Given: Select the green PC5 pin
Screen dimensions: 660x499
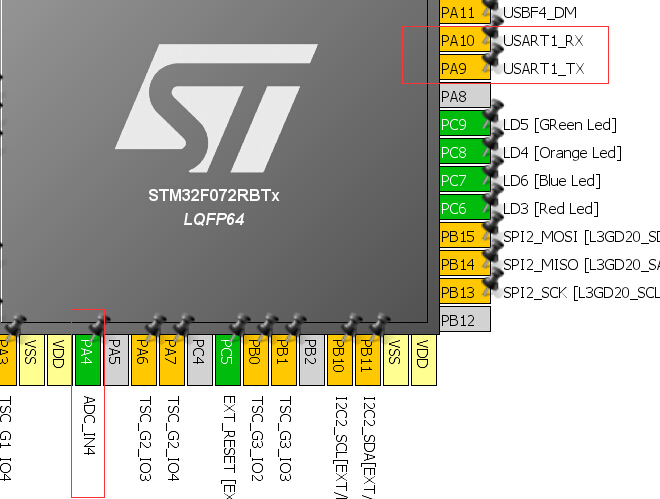Looking at the screenshot, I should 228,360.
